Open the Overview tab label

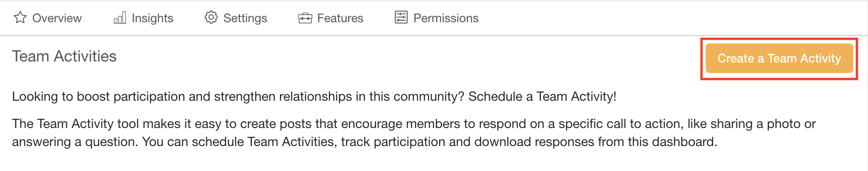(x=57, y=18)
